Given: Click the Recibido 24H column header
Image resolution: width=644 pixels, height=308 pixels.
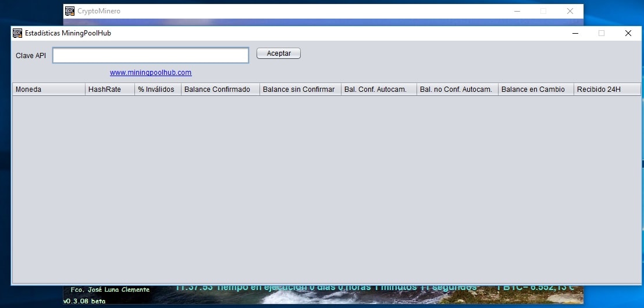Looking at the screenshot, I should click(x=607, y=89).
